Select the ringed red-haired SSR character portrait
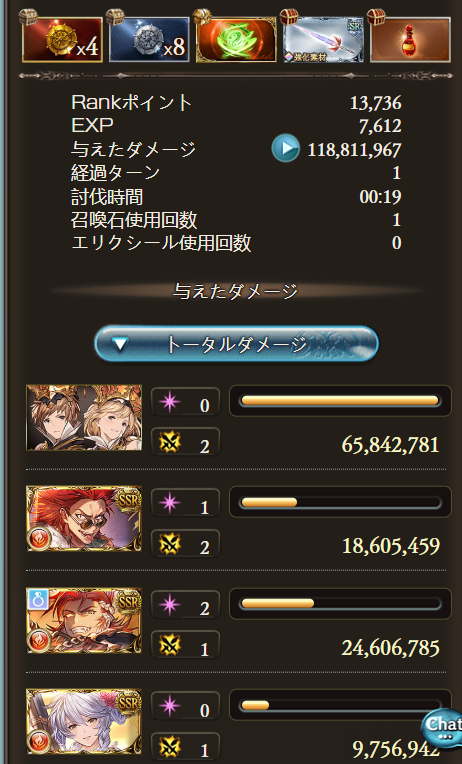462x764 pixels. click(84, 620)
